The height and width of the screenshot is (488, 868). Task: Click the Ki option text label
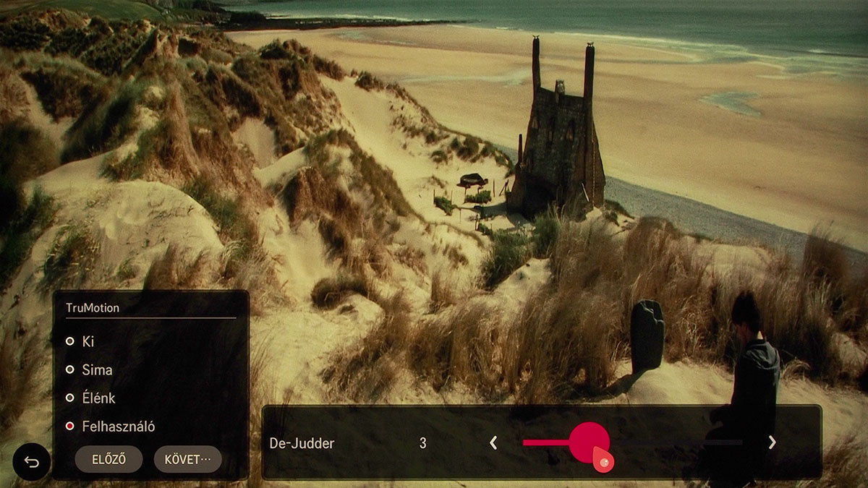click(88, 341)
